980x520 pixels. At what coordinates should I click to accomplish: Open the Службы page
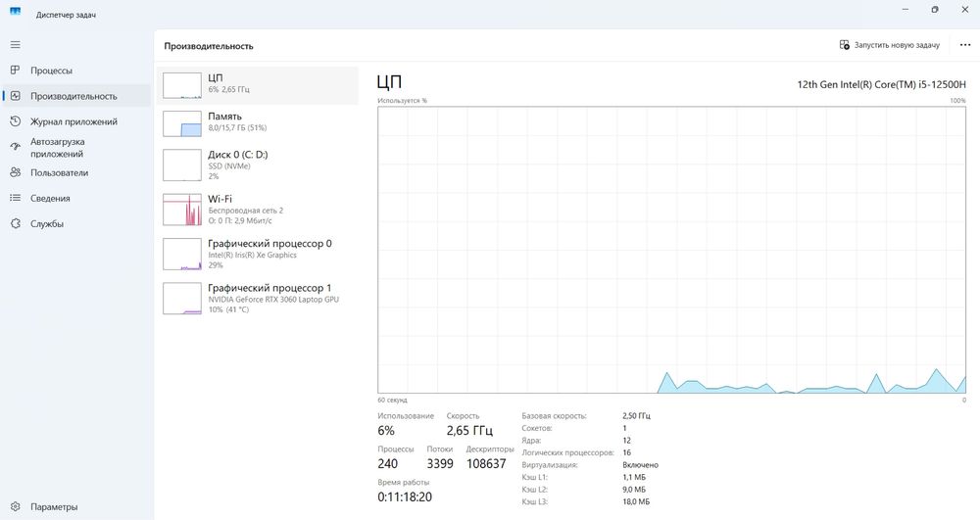click(x=75, y=223)
